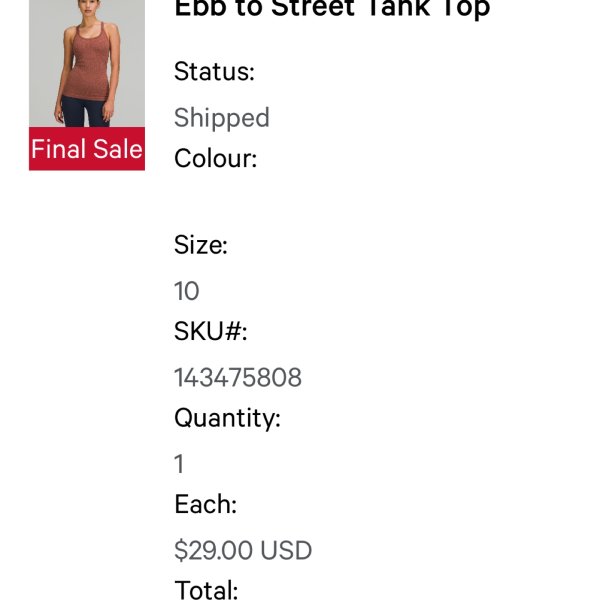Open the Ebb to Street Tank Top title
Screen dimensions: 600x600
pos(332,8)
